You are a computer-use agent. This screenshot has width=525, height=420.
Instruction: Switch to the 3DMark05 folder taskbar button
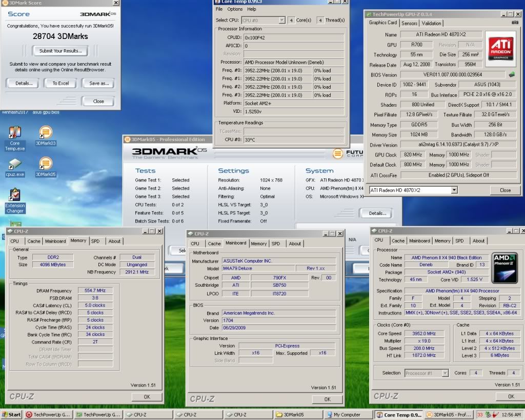(298, 415)
